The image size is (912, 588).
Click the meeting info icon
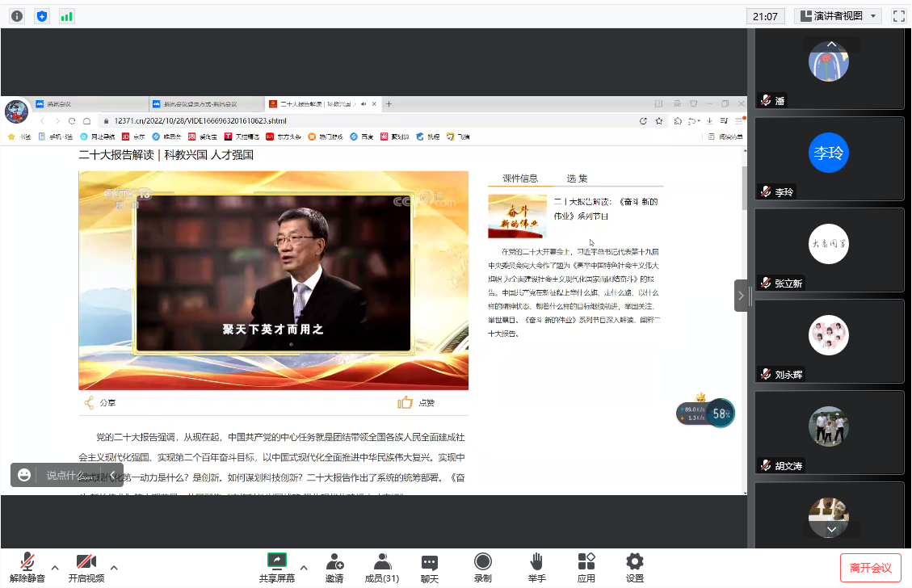click(17, 15)
